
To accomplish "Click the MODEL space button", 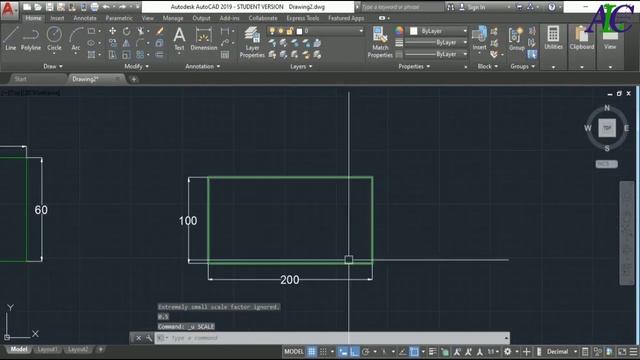I will pyautogui.click(x=294, y=351).
